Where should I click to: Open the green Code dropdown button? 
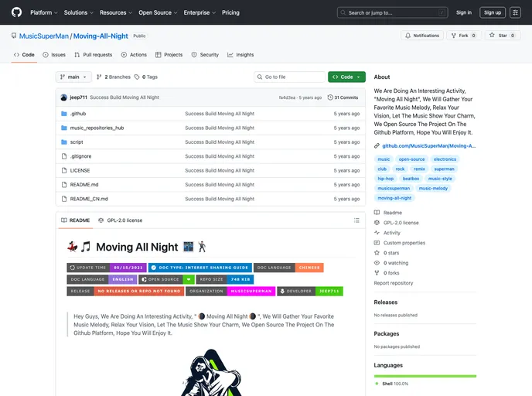tap(346, 77)
